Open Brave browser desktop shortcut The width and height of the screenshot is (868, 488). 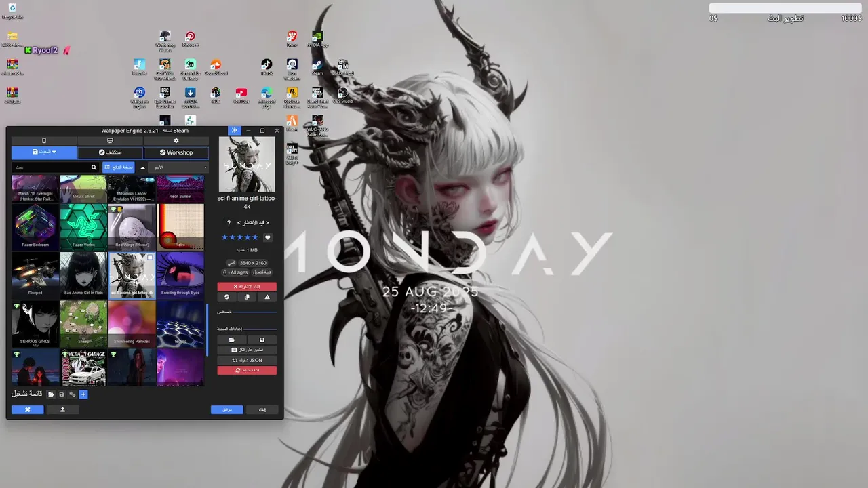coord(292,39)
